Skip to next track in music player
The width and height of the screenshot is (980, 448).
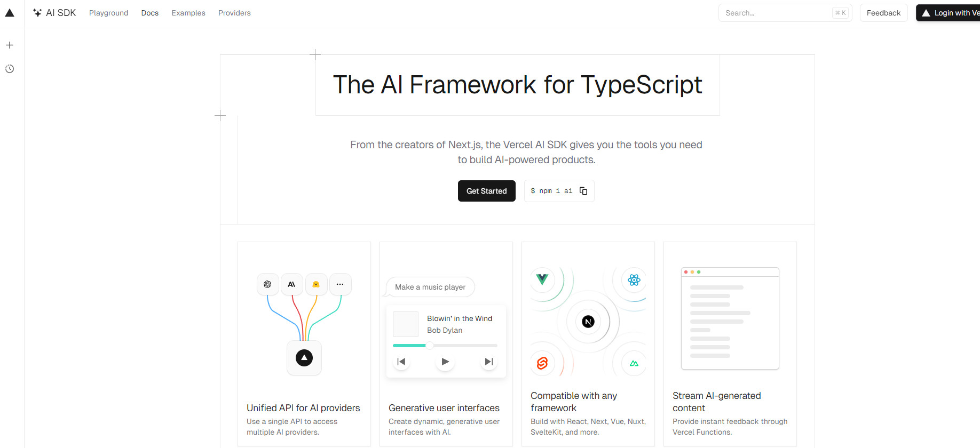(489, 362)
